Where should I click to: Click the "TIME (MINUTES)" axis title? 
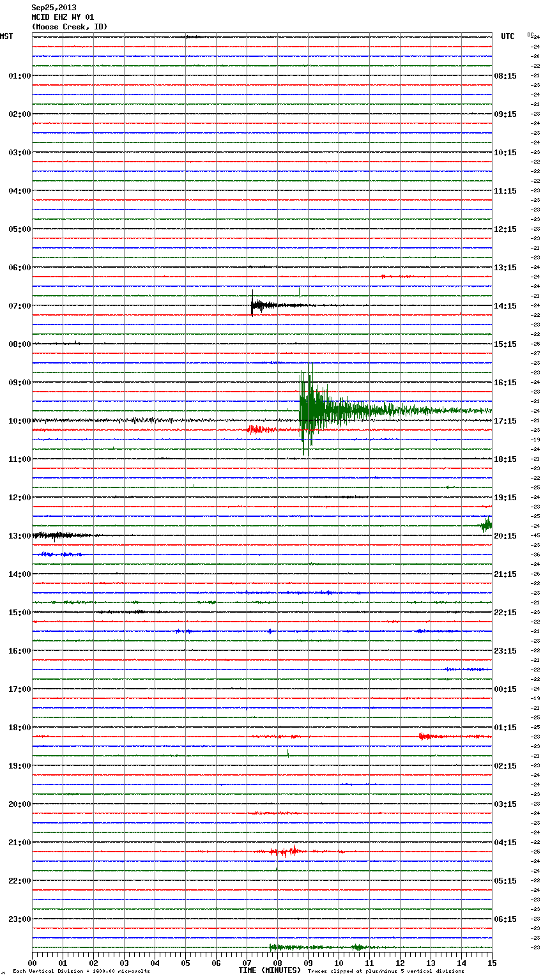click(x=270, y=970)
